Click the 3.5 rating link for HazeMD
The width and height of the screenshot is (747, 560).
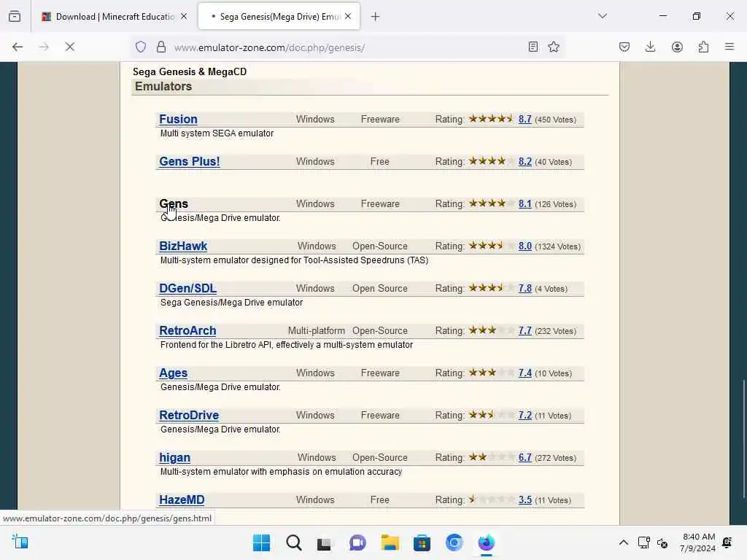[x=525, y=500]
